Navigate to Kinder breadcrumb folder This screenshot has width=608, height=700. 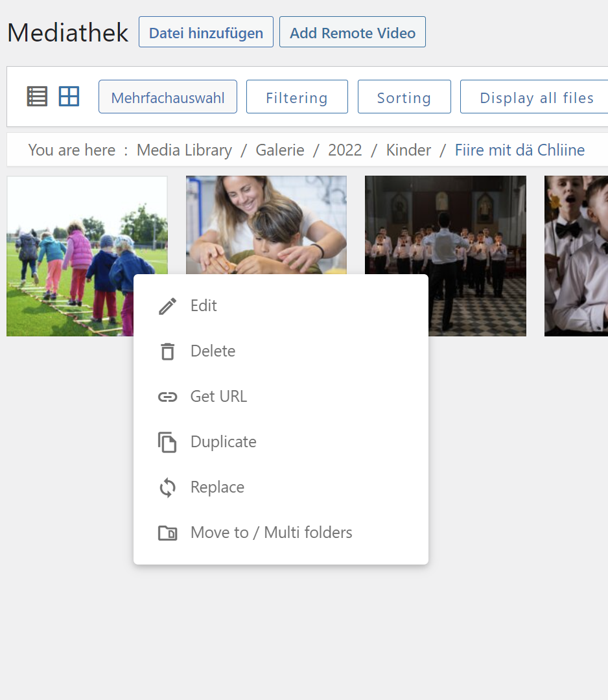(x=408, y=150)
